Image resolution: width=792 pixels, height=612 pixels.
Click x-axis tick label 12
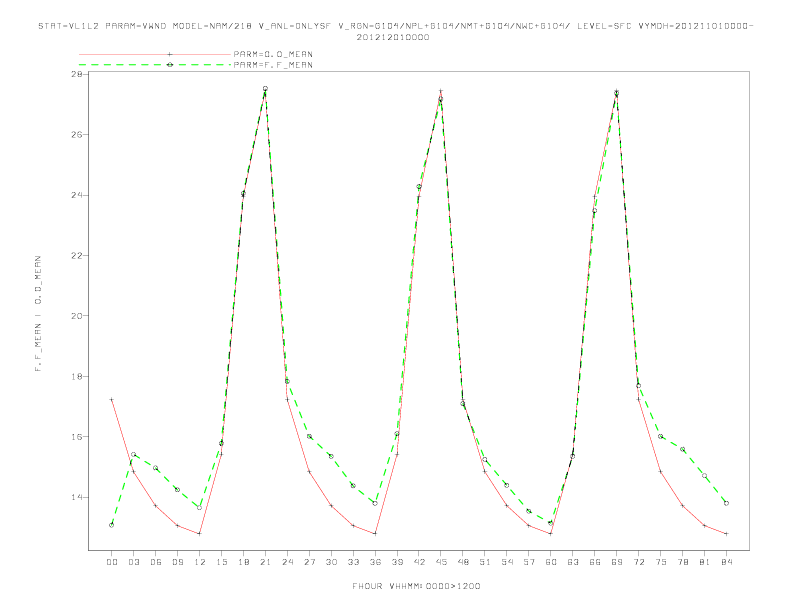[200, 562]
